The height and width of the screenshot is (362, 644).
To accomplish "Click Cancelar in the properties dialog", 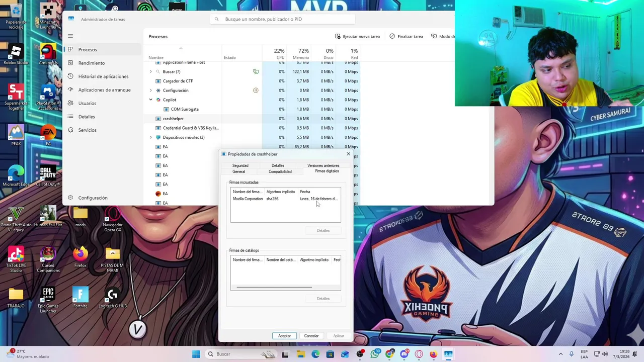I will click(x=311, y=336).
